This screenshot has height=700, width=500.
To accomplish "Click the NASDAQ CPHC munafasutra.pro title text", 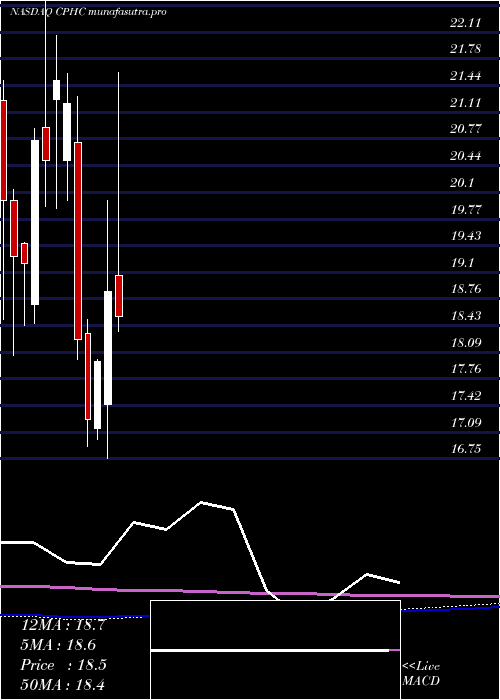I will 88,12.
